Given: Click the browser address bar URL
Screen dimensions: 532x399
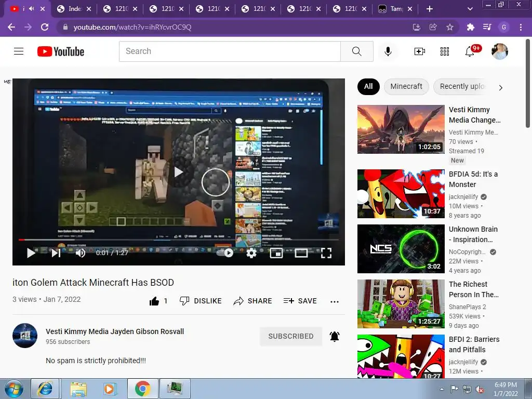Looking at the screenshot, I should coord(132,27).
